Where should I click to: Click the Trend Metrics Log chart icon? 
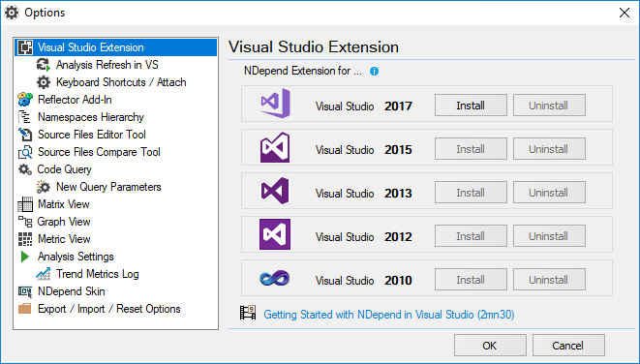(x=44, y=274)
